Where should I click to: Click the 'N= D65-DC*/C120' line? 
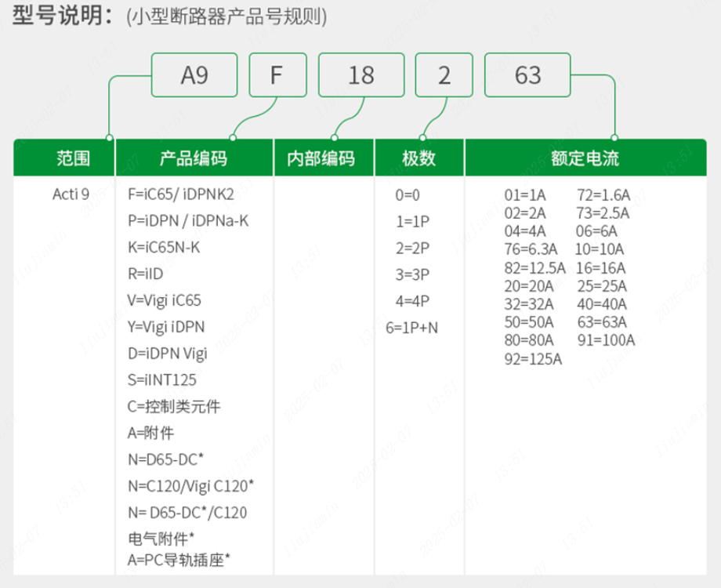click(187, 513)
